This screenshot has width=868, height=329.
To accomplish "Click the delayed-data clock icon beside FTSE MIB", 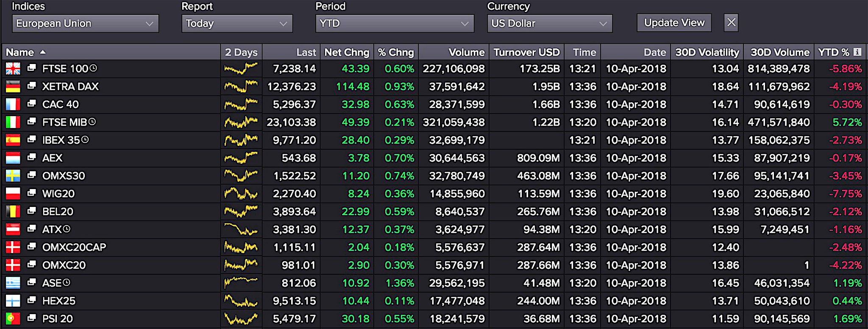I will pyautogui.click(x=92, y=122).
